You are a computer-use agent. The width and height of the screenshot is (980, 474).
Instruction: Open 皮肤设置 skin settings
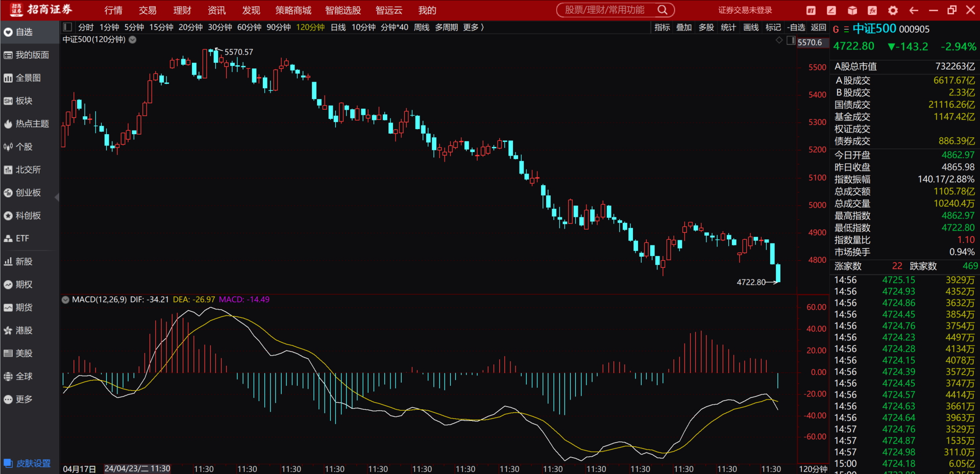pyautogui.click(x=28, y=463)
